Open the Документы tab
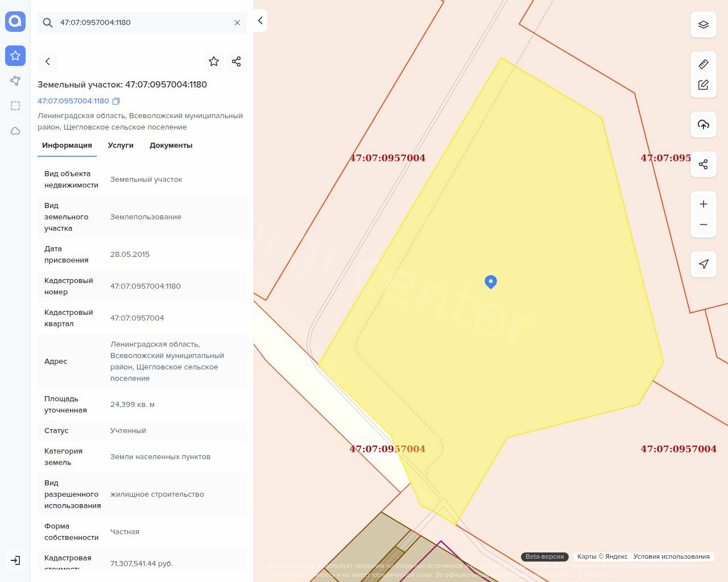The height and width of the screenshot is (582, 728). coord(171,145)
